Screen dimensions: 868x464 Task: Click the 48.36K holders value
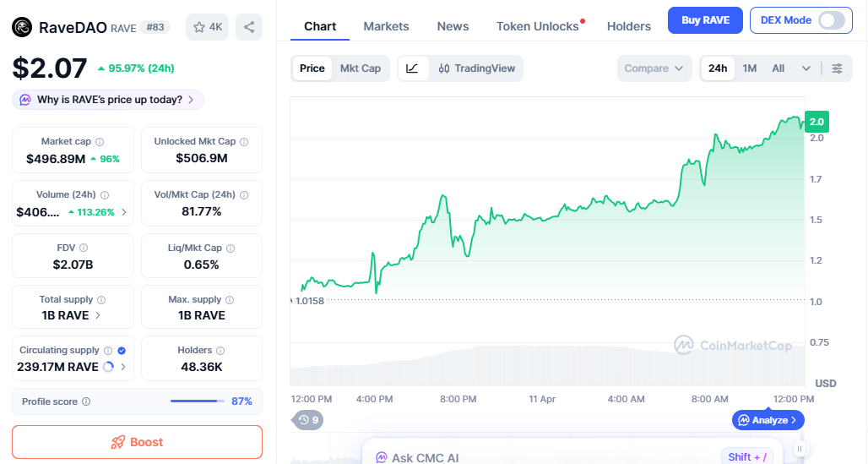[x=202, y=367]
